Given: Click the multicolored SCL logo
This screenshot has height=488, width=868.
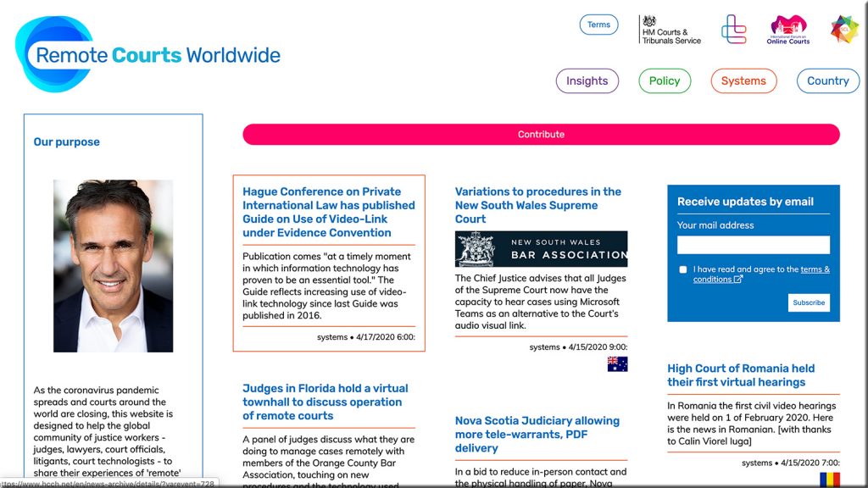Looking at the screenshot, I should pos(844,30).
